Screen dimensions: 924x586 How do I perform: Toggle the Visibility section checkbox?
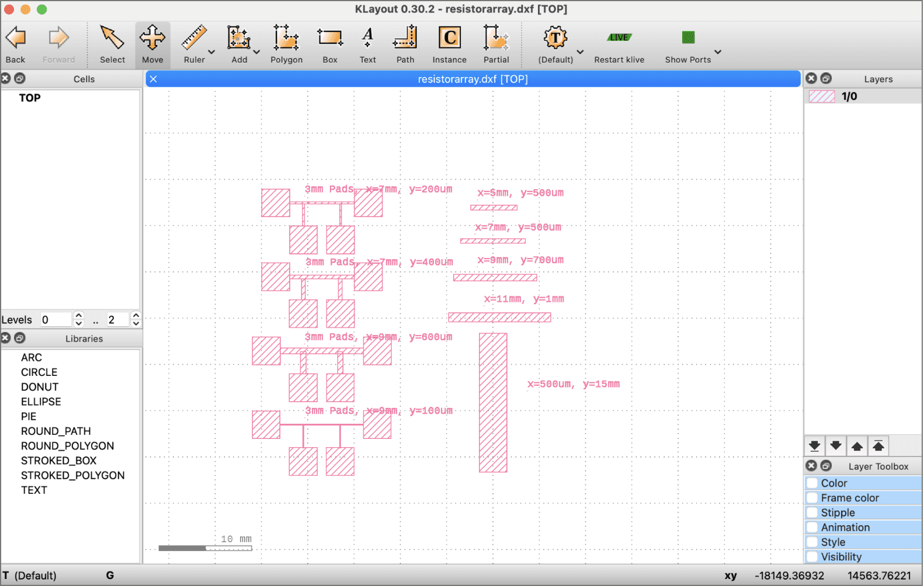pos(812,557)
